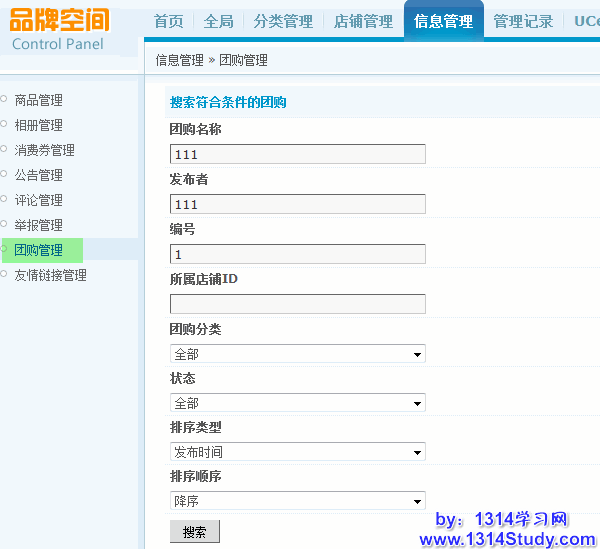
Task: Open 举报管理 in the sidebar
Action: 38,225
